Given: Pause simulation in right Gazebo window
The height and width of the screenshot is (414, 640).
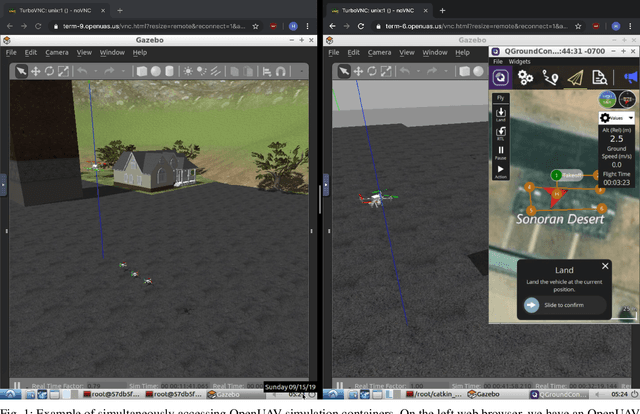Looking at the screenshot, I should coord(340,385).
